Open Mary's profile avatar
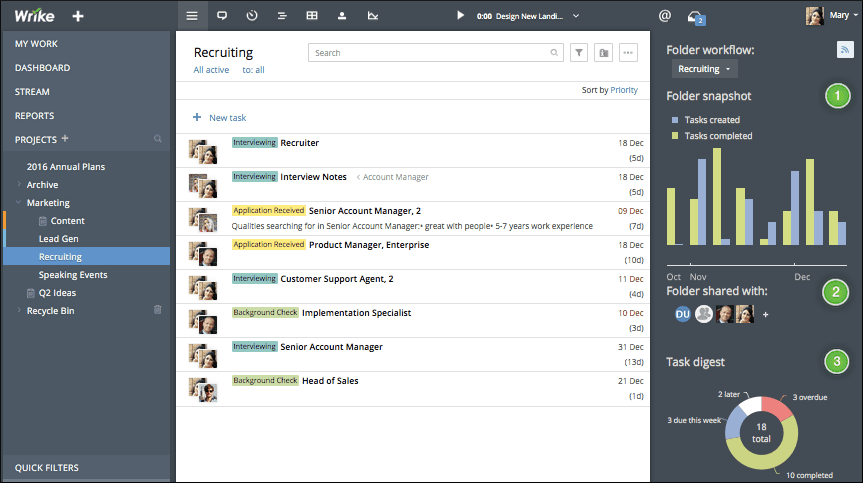The height and width of the screenshot is (483, 863). pos(815,15)
